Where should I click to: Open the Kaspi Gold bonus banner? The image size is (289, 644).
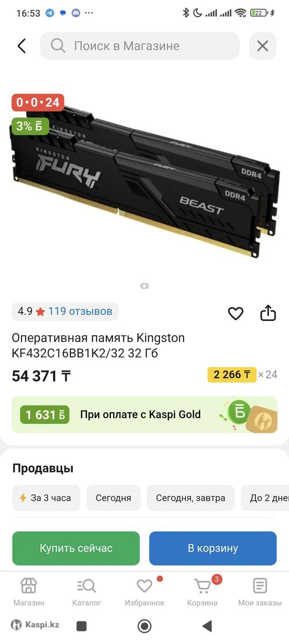[145, 415]
